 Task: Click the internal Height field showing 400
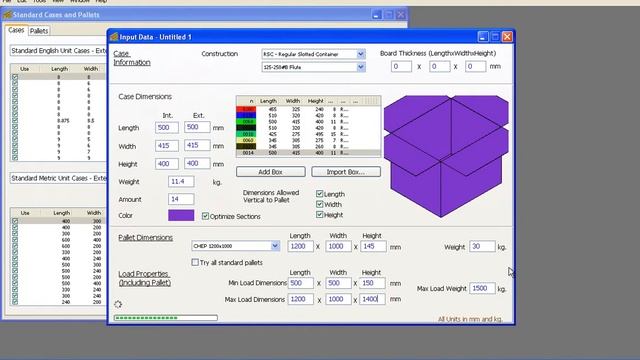pyautogui.click(x=167, y=164)
